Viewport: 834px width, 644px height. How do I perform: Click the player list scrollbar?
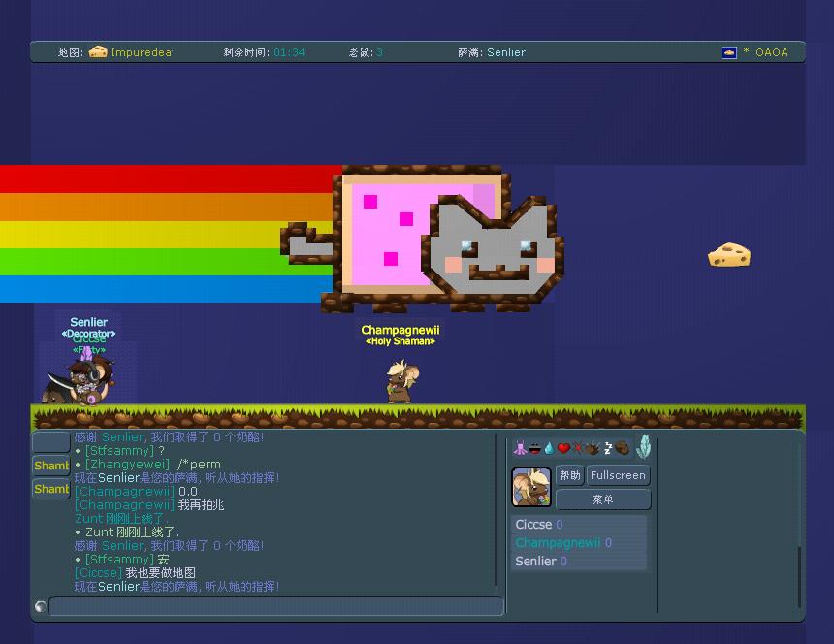click(x=799, y=577)
